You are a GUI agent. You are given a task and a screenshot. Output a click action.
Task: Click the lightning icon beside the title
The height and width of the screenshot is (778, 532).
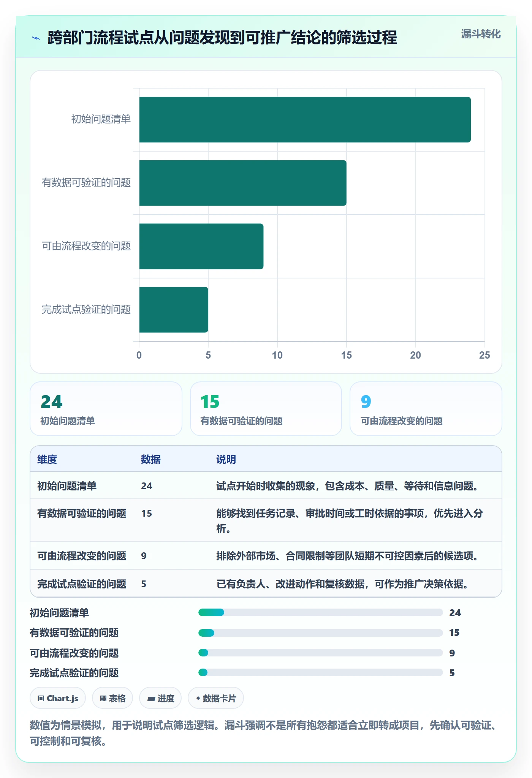36,38
